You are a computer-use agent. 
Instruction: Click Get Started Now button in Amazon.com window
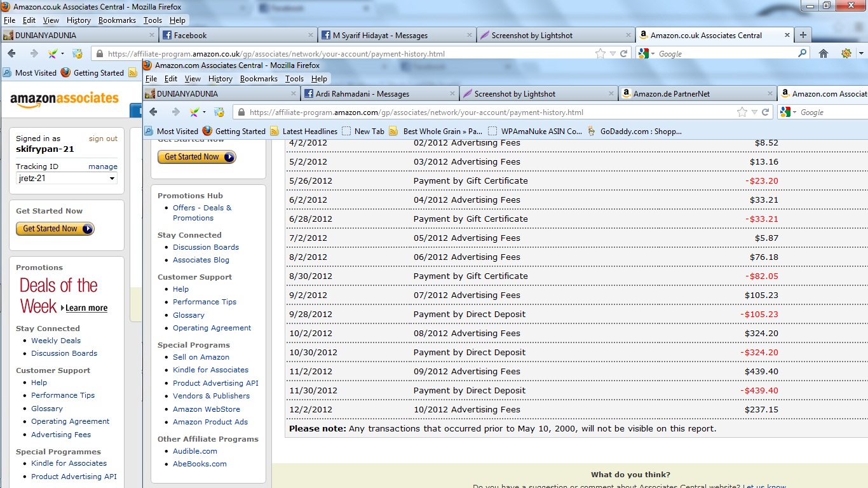point(197,157)
